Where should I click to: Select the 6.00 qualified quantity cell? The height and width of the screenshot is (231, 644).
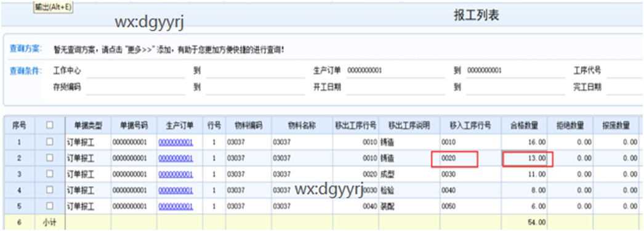[525, 206]
